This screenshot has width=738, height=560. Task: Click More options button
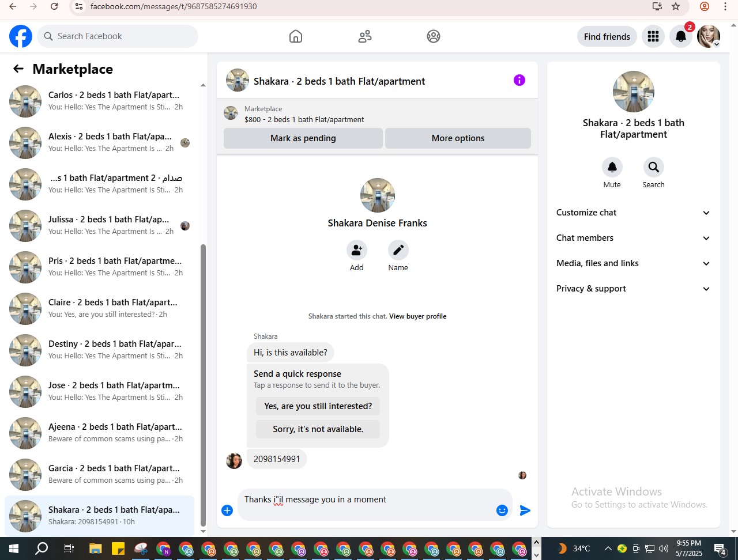click(458, 138)
